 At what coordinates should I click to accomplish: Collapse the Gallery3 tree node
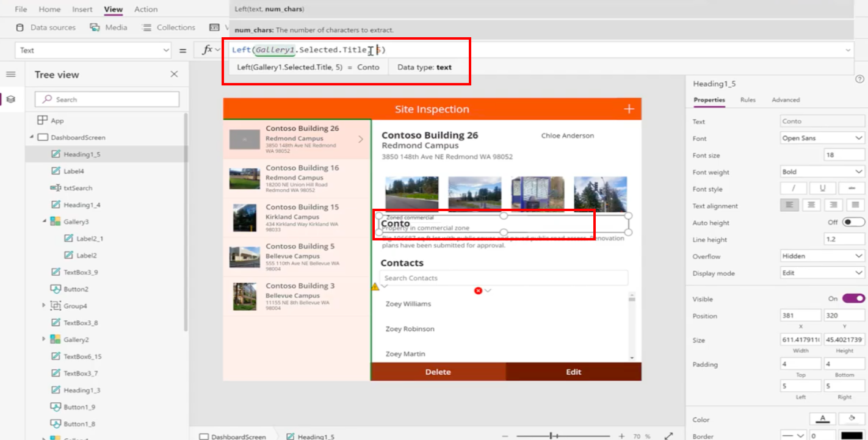pyautogui.click(x=44, y=221)
